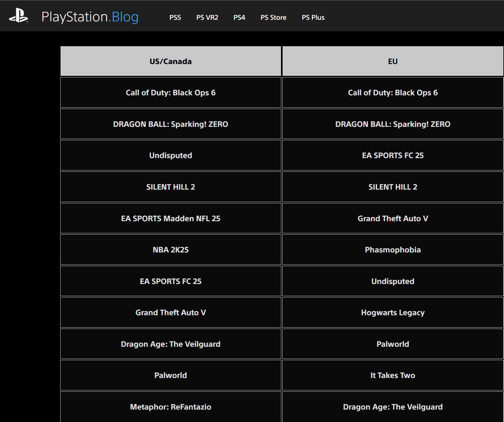Viewport: 504px width, 422px height.
Task: Select Undisputed in the EU column
Action: (x=393, y=281)
